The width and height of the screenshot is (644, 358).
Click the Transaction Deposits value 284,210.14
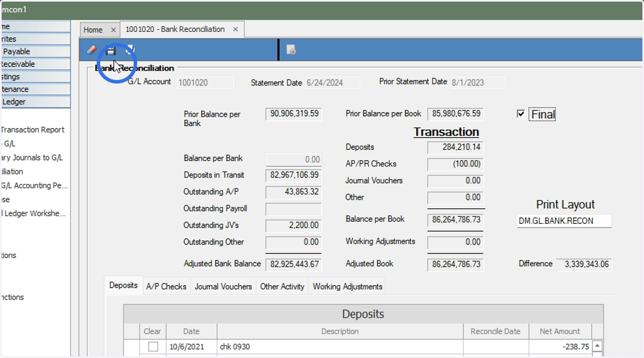456,147
